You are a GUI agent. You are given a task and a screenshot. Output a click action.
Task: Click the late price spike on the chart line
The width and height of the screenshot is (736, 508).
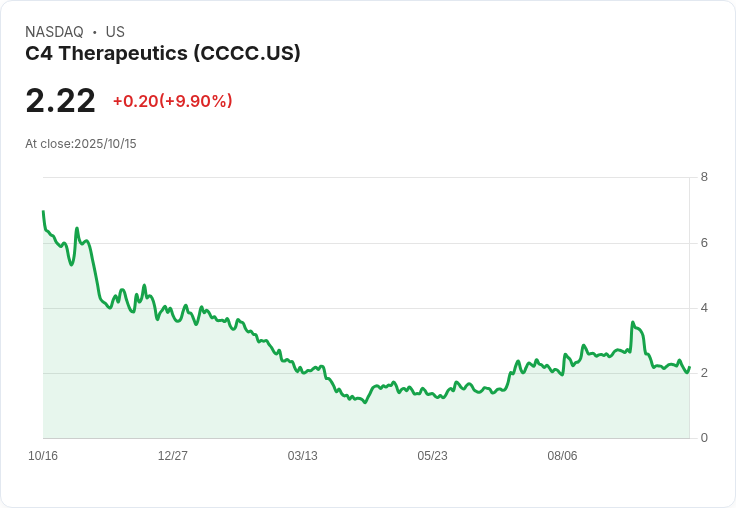(633, 323)
